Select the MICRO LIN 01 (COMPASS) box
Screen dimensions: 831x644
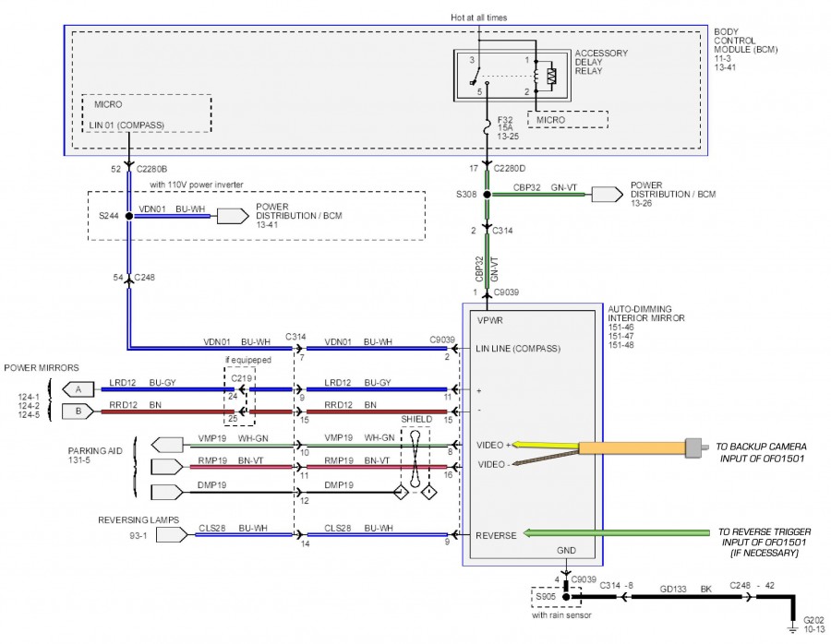click(146, 114)
